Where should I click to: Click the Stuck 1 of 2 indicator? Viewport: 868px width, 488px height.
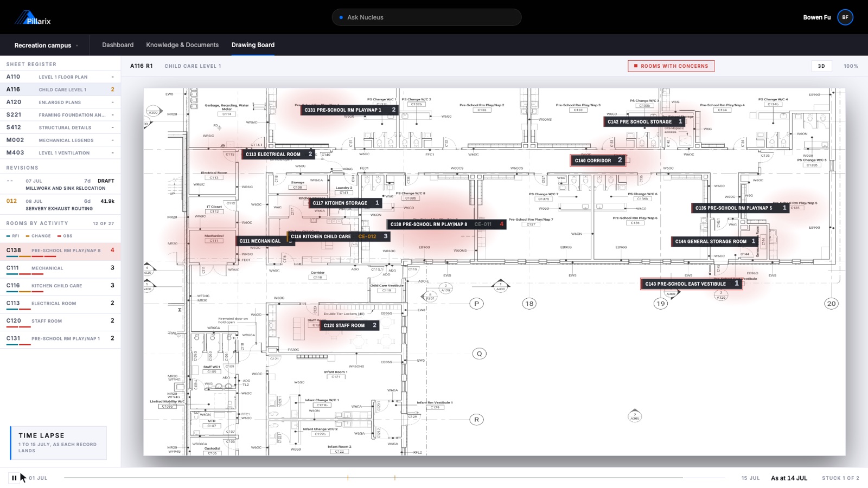pos(840,478)
